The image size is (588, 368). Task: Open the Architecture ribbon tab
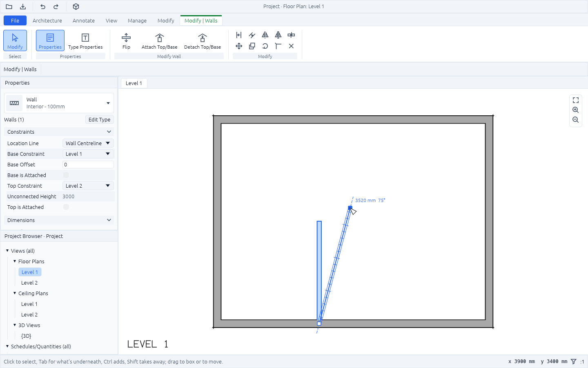(x=47, y=20)
